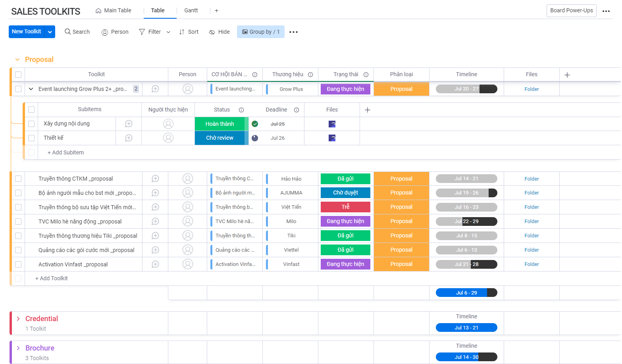
Task: Collapse the Proposal group chevron
Action: click(17, 60)
